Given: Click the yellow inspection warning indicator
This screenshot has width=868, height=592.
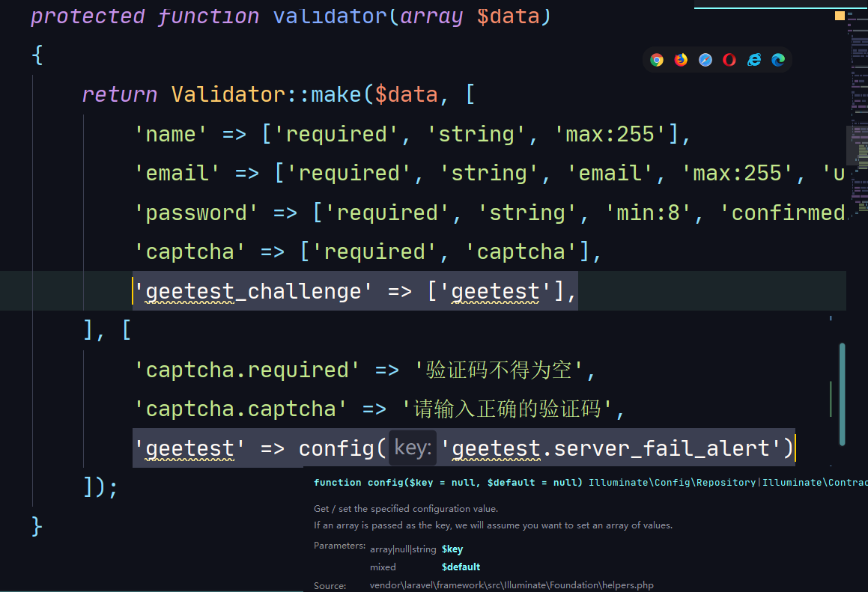Looking at the screenshot, I should (840, 16).
